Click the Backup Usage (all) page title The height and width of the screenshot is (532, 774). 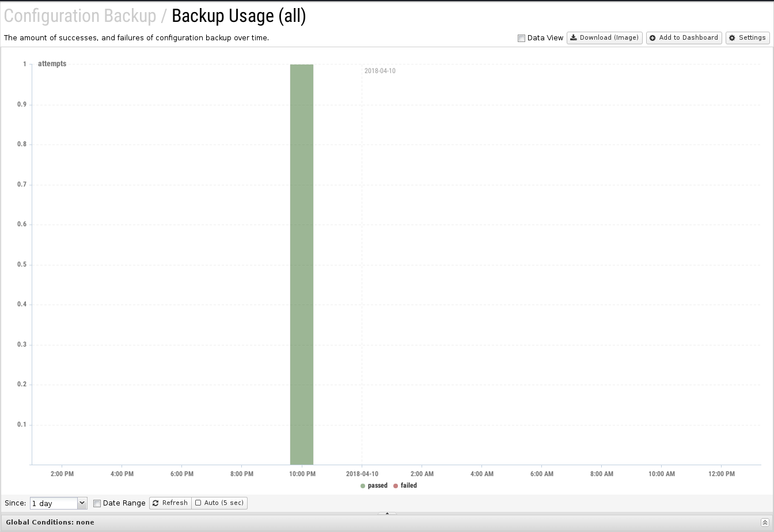pyautogui.click(x=238, y=16)
